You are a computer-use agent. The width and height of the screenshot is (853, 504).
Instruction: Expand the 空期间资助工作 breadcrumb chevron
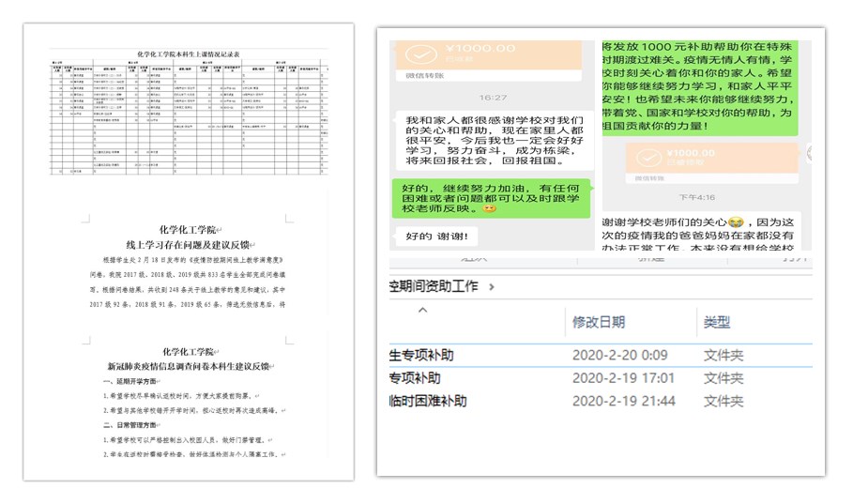coord(492,286)
